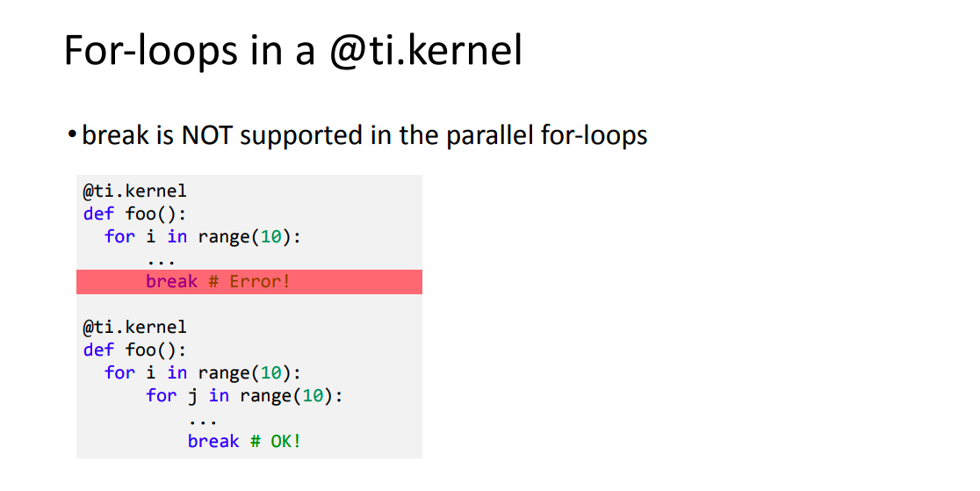Click the green '# OK!' comment
The image size is (980, 491).
[276, 442]
